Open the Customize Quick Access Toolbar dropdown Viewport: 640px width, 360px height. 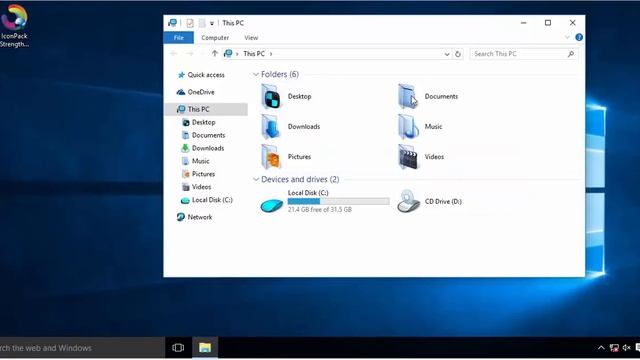click(x=212, y=24)
